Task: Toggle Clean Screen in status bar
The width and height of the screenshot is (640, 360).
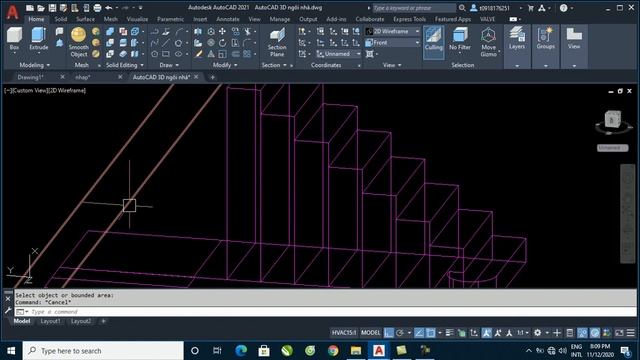Action: 619,333
